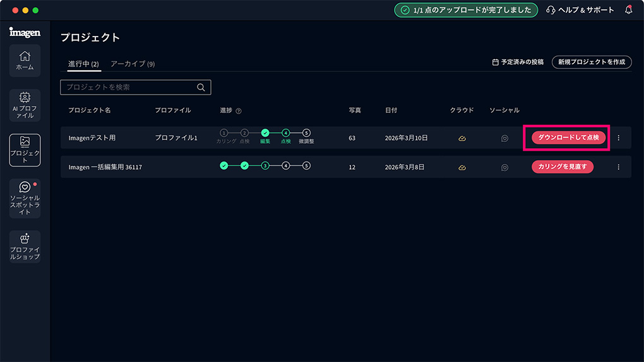The height and width of the screenshot is (362, 644).
Task: Click cloud icon for Imagenテスト用 row
Action: [x=462, y=138]
